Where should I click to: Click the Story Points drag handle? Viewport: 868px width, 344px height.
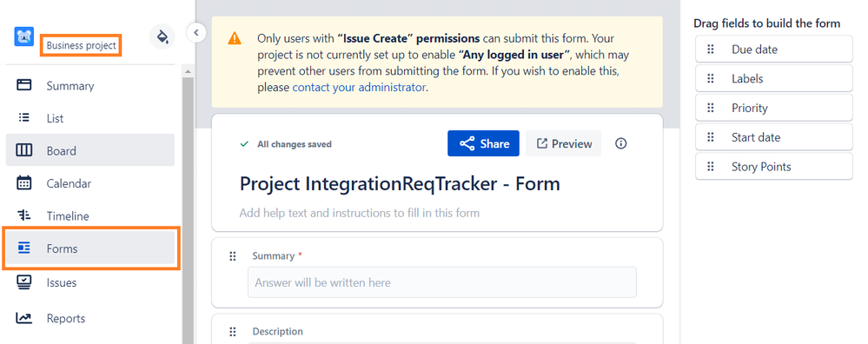point(711,167)
